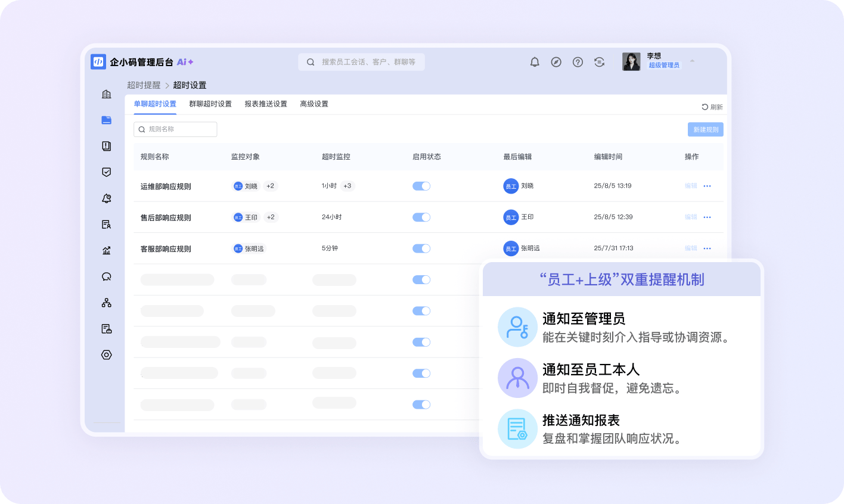Click the help question mark icon
The image size is (844, 504).
click(x=578, y=62)
